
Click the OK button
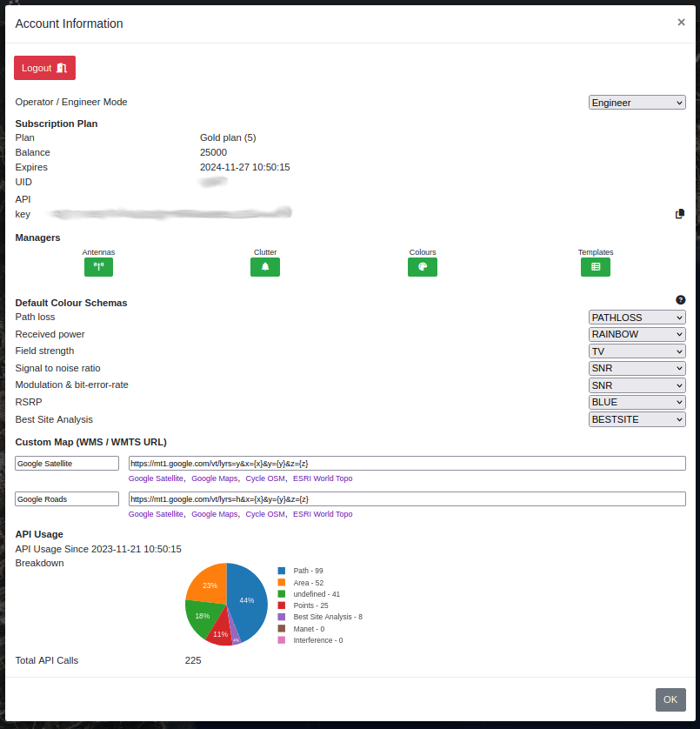670,699
